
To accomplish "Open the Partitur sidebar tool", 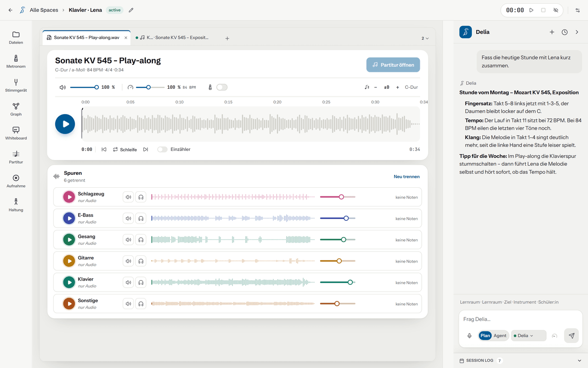I will click(x=16, y=157).
